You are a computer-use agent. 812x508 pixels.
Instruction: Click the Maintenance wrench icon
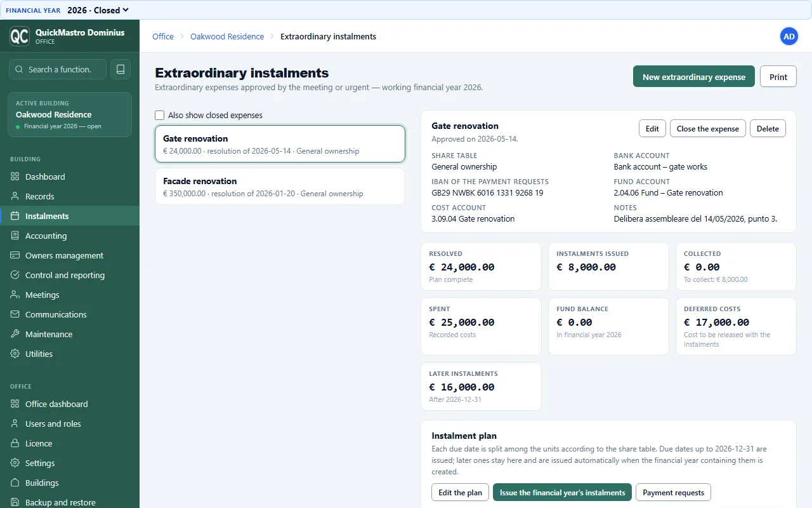point(15,334)
